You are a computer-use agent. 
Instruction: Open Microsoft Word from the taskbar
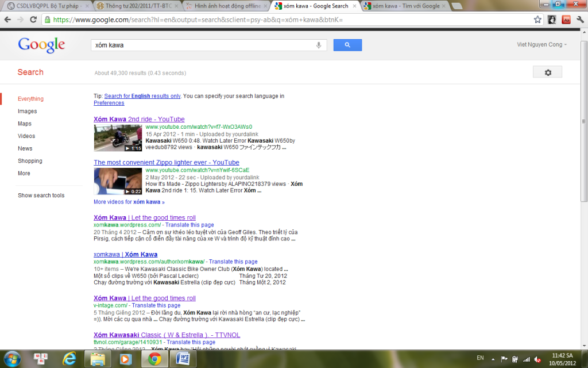[183, 359]
